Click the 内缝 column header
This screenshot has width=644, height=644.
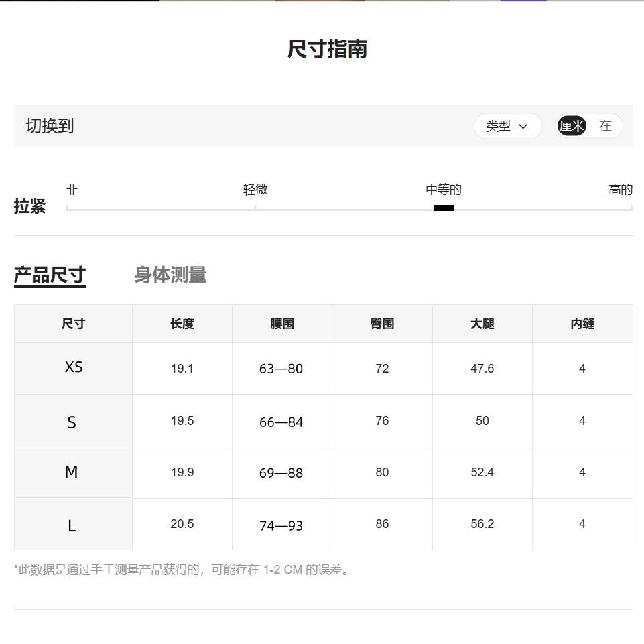click(582, 324)
